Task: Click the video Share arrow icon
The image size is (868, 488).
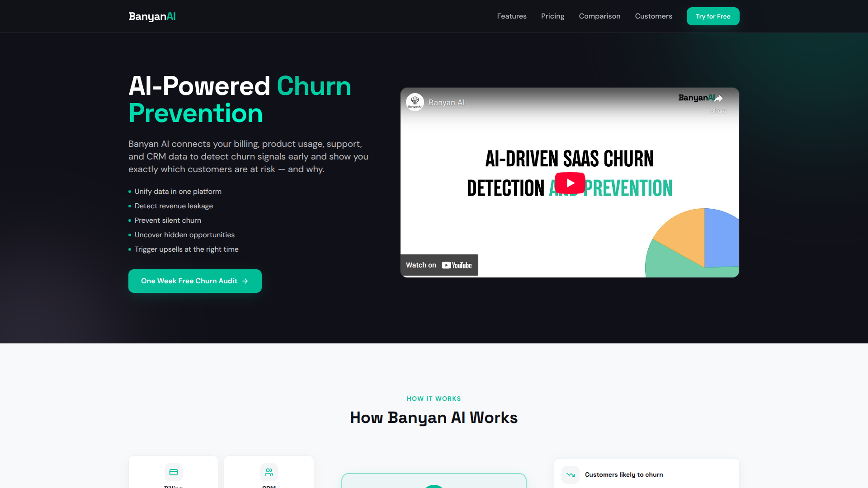Action: point(718,99)
